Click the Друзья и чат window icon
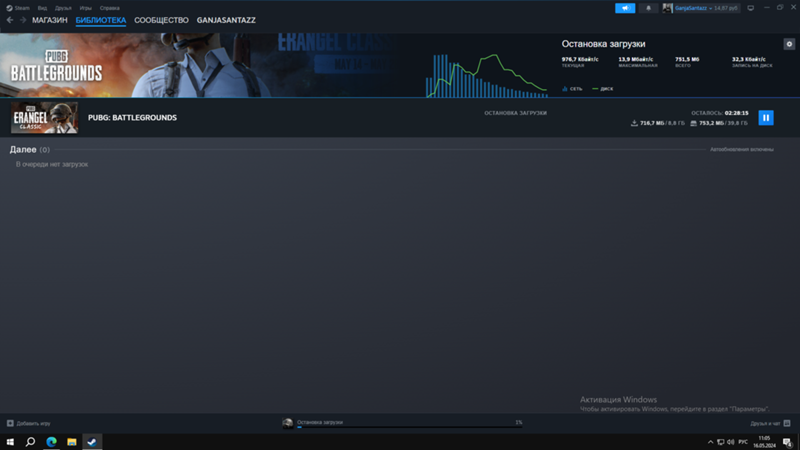This screenshot has height=450, width=800. coord(787,423)
